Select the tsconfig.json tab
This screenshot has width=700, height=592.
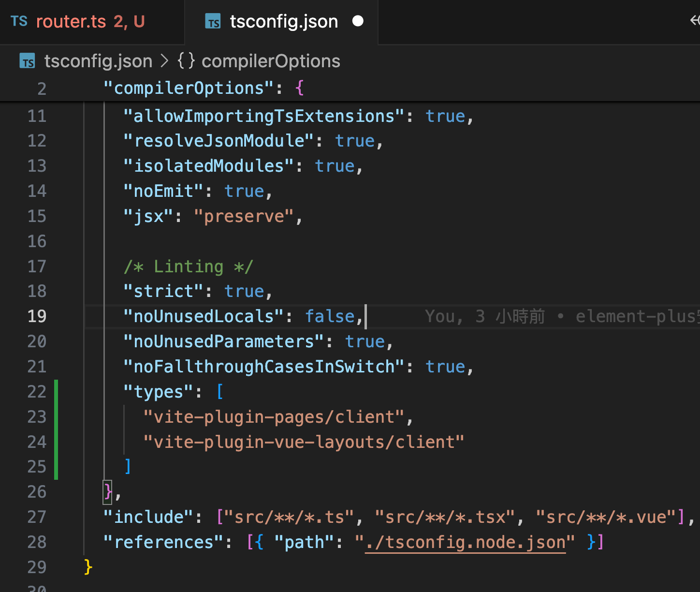[x=283, y=22]
